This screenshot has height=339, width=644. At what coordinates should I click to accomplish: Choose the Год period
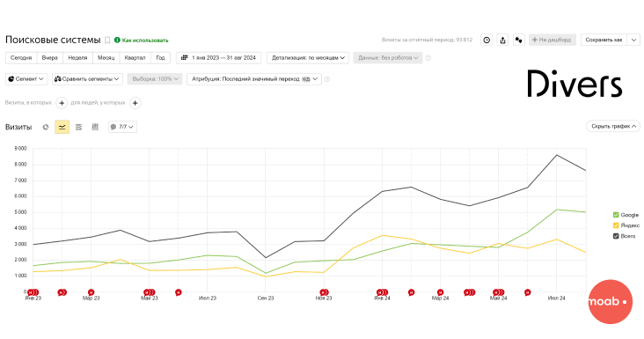click(161, 58)
